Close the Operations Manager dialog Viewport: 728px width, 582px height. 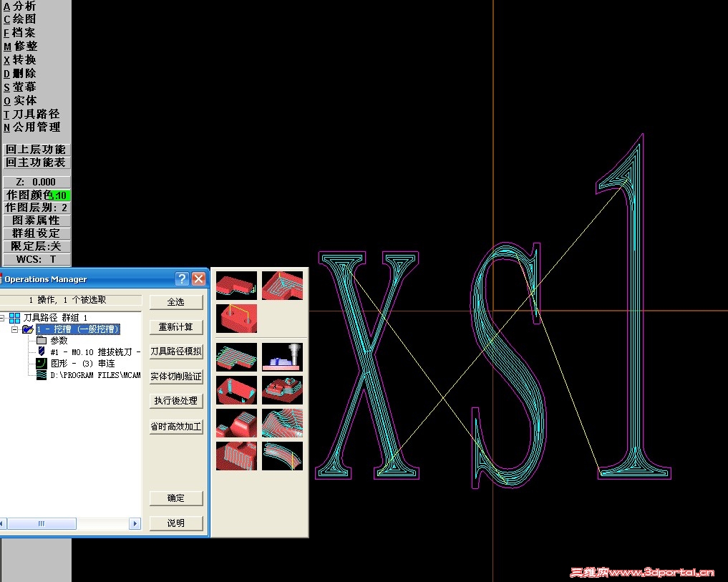(199, 278)
